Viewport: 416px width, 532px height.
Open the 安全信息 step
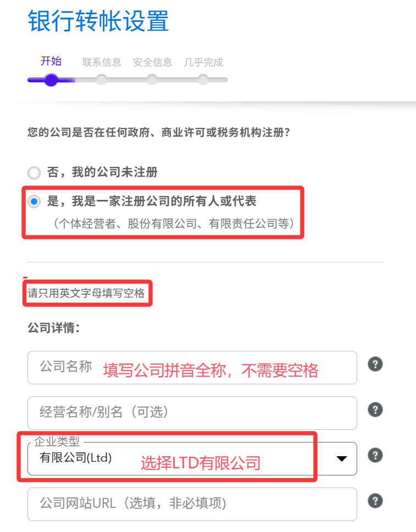pyautogui.click(x=152, y=62)
